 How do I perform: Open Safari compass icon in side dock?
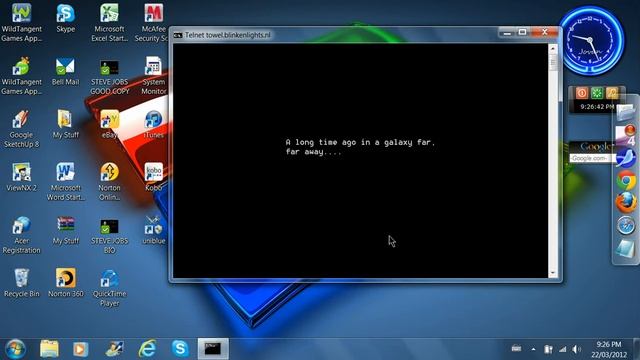[x=626, y=225]
